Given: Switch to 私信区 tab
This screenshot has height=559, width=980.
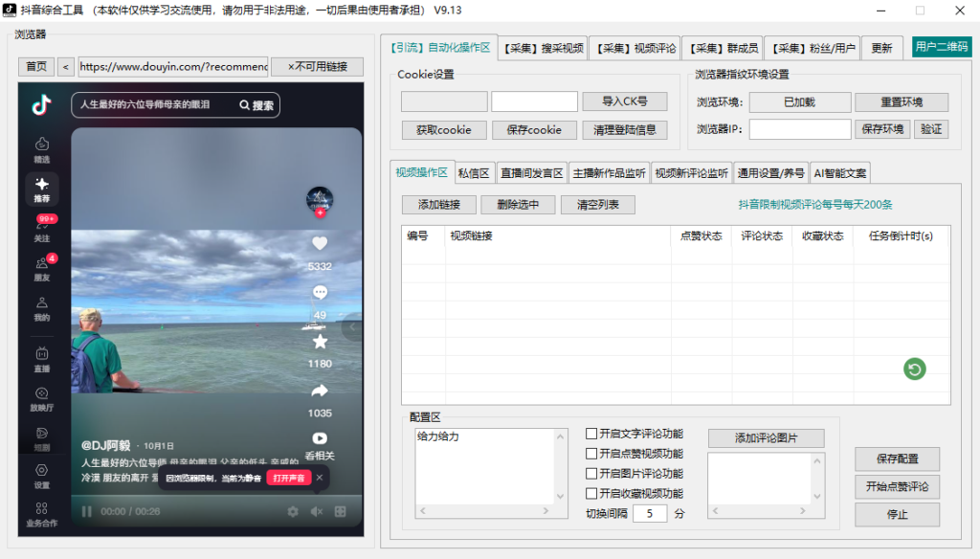Looking at the screenshot, I should [473, 173].
